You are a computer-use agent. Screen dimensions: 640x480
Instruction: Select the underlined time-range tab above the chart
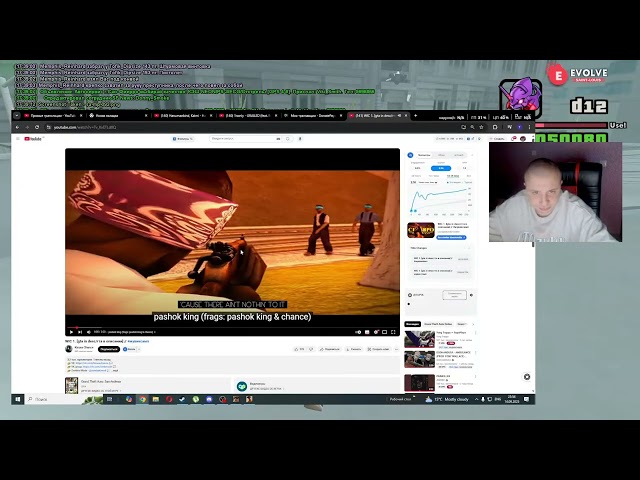(x=453, y=176)
